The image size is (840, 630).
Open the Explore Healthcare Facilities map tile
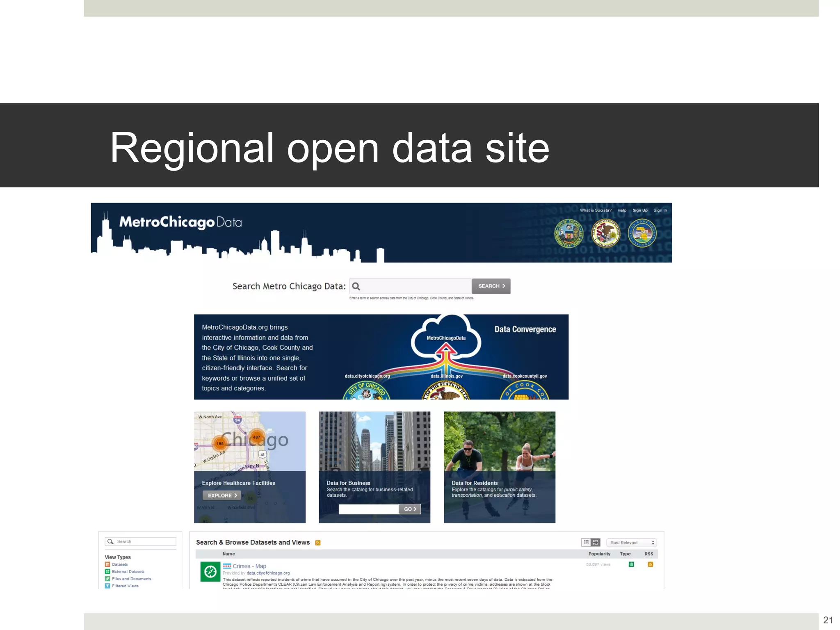(250, 467)
